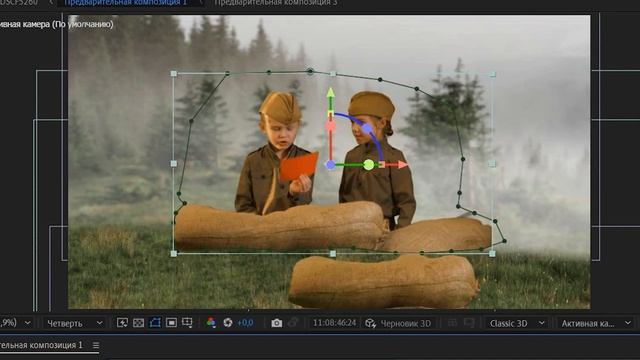Toggle the transparency grid icon
This screenshot has height=360, width=640.
(x=138, y=323)
